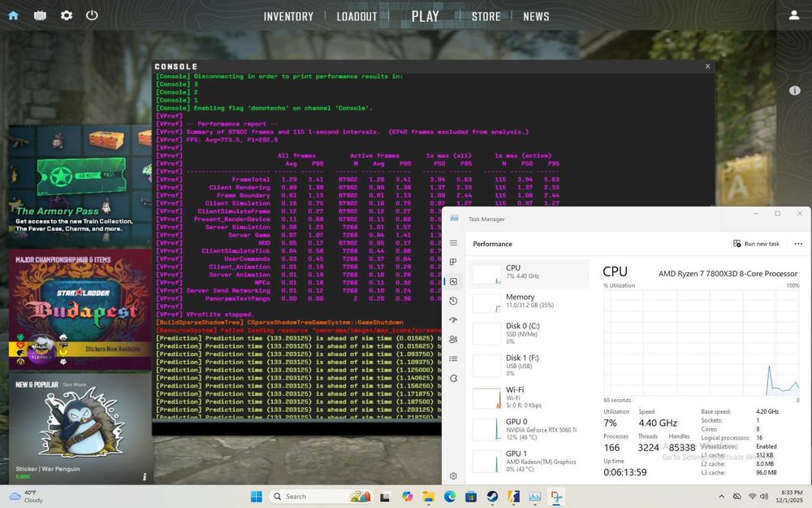
Task: Open Task Manager App history icon
Action: [x=454, y=301]
